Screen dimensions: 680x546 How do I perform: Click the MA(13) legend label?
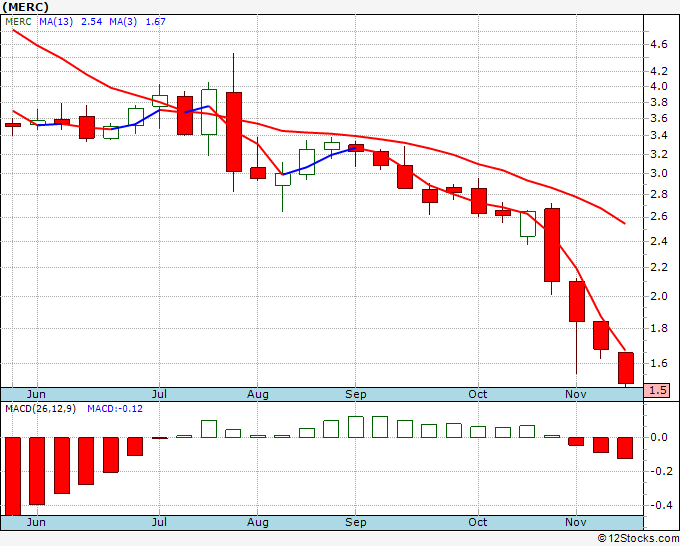56,22
